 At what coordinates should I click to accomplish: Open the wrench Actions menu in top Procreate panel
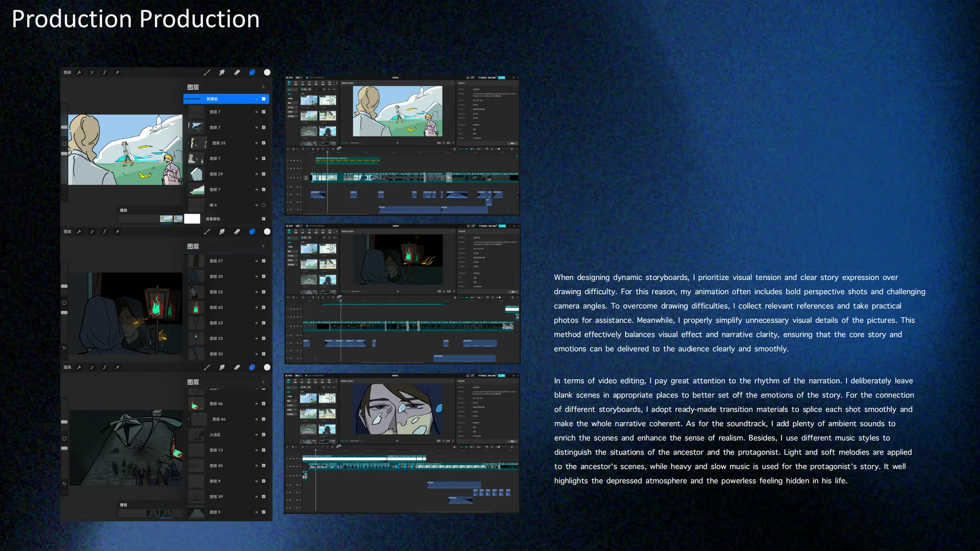tap(79, 72)
